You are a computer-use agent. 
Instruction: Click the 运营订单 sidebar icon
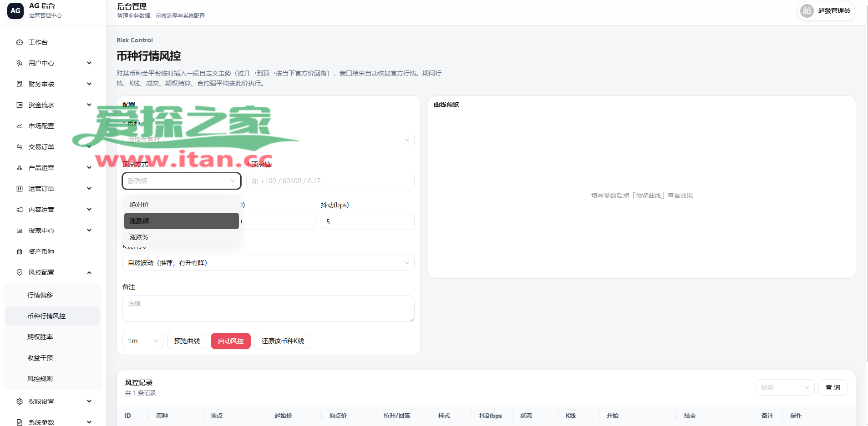20,189
